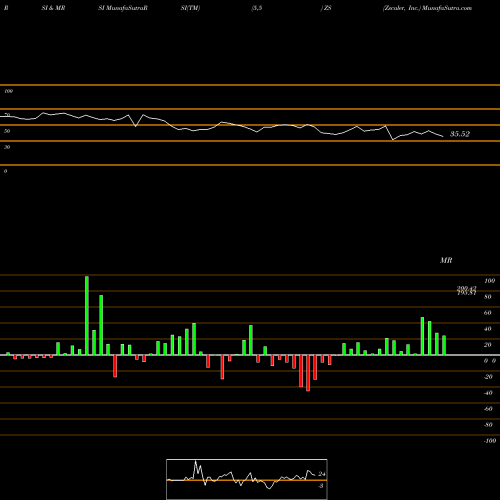The image size is (500, 500).
Task: Click the MR axis label -20
Action: [x=488, y=377]
